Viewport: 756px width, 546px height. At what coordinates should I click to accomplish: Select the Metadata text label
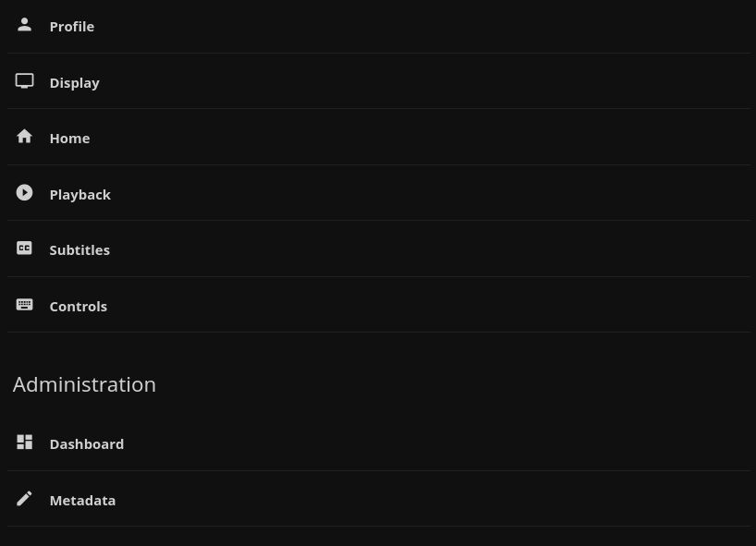click(82, 500)
